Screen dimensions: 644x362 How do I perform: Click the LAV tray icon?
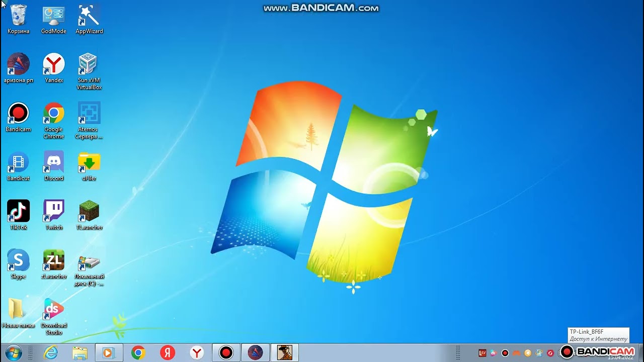pyautogui.click(x=482, y=353)
